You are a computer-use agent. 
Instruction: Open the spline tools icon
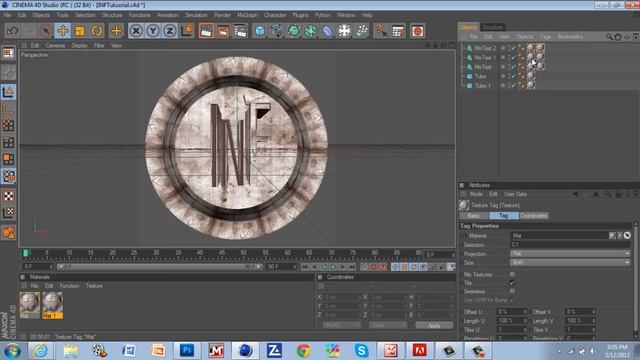277,31
